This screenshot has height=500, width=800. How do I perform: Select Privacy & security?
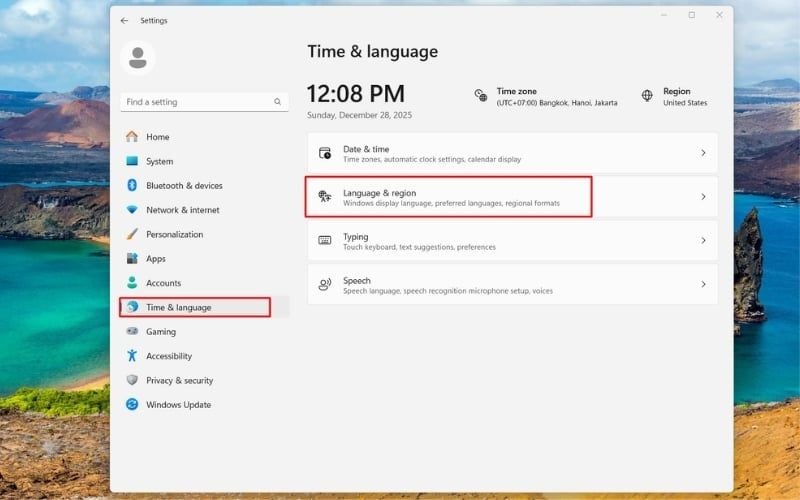[x=180, y=381]
